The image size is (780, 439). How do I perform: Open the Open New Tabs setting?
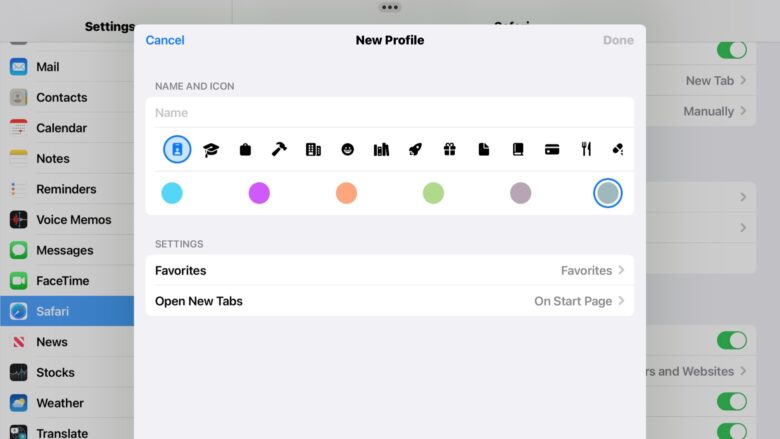coord(390,301)
